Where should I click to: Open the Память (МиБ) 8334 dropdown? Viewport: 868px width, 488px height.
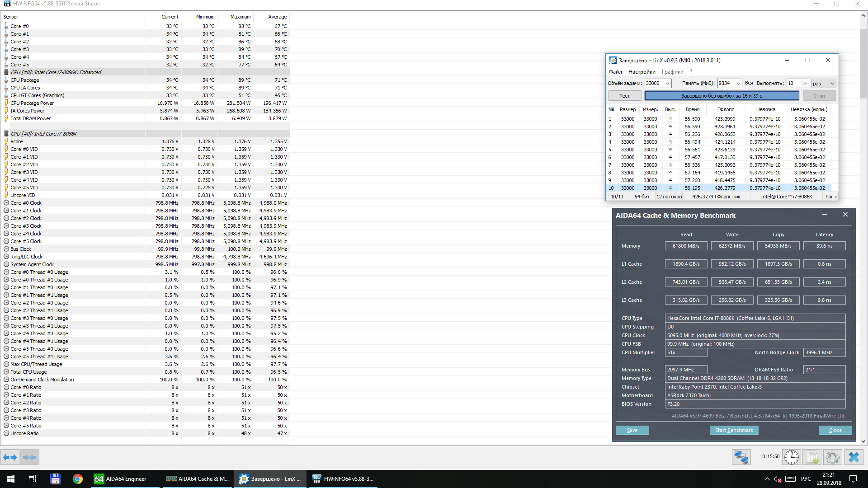pos(738,84)
